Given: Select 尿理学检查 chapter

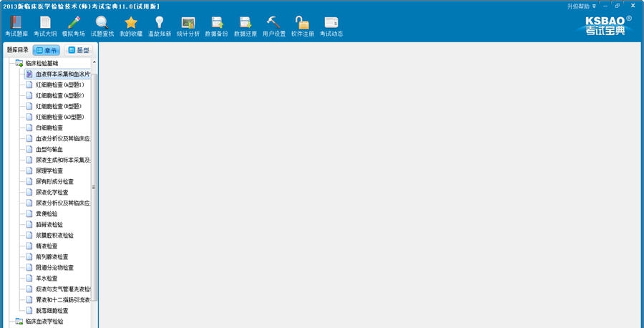Looking at the screenshot, I should click(45, 170).
